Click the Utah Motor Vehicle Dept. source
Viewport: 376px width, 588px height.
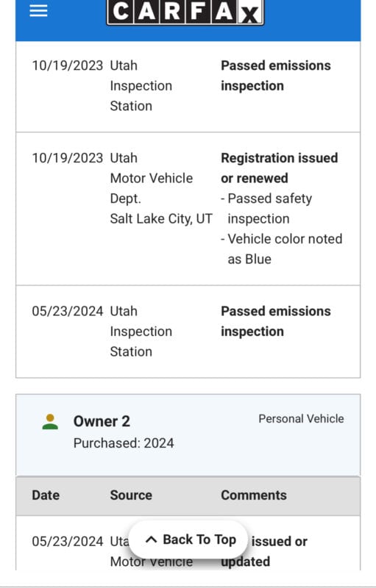coord(152,178)
